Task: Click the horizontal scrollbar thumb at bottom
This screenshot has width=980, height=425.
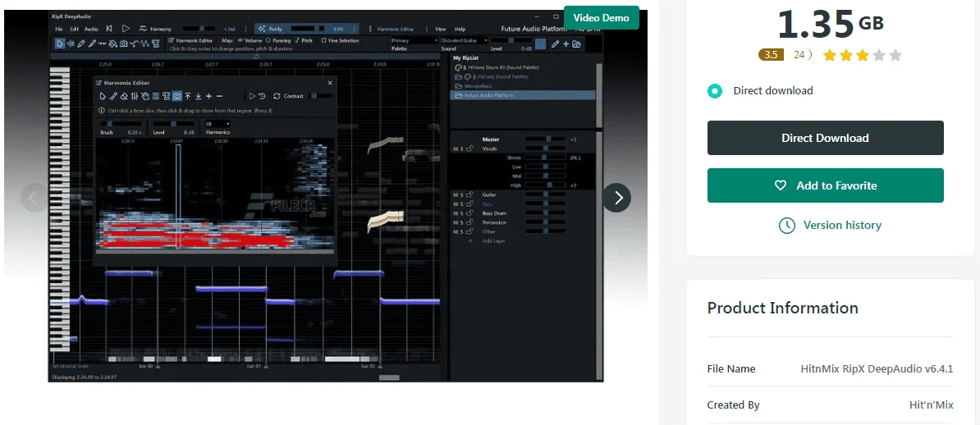Action: click(389, 377)
